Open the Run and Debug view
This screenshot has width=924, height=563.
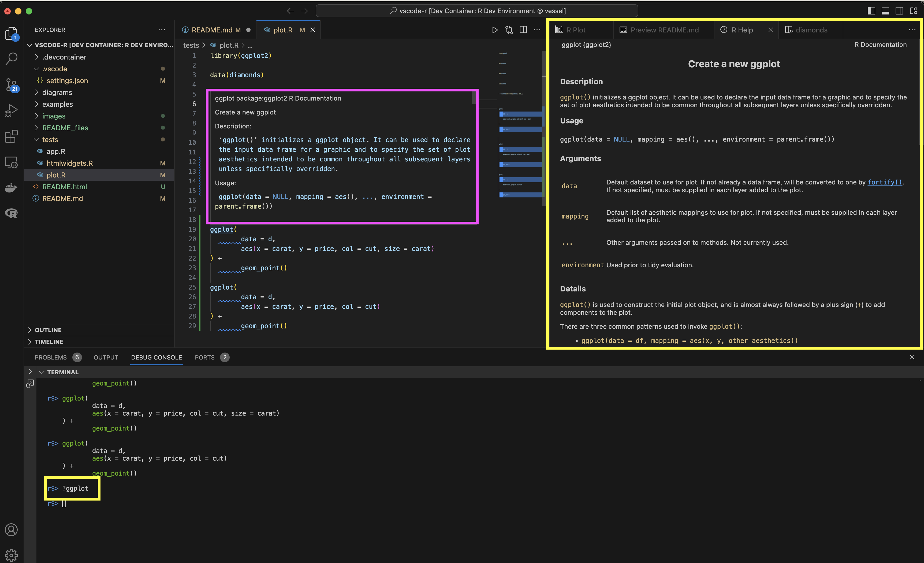click(x=11, y=110)
